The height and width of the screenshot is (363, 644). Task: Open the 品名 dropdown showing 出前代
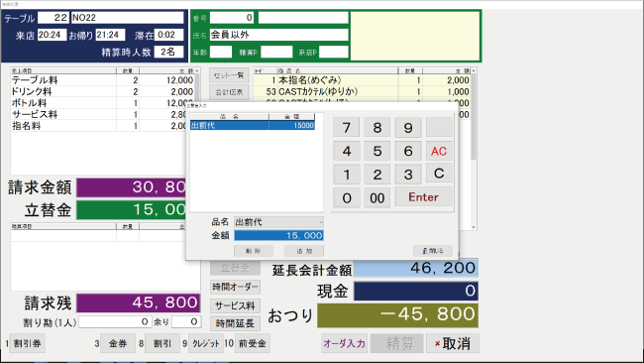[278, 222]
